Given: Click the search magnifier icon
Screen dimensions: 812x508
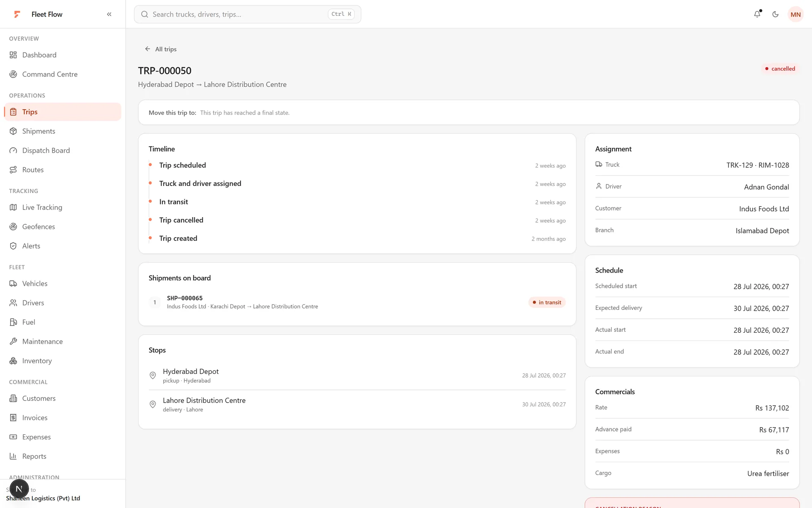Looking at the screenshot, I should [145, 14].
